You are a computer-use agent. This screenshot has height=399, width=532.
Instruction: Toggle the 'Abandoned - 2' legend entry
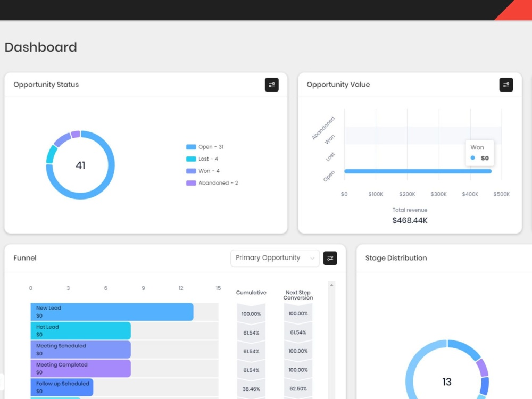point(212,183)
